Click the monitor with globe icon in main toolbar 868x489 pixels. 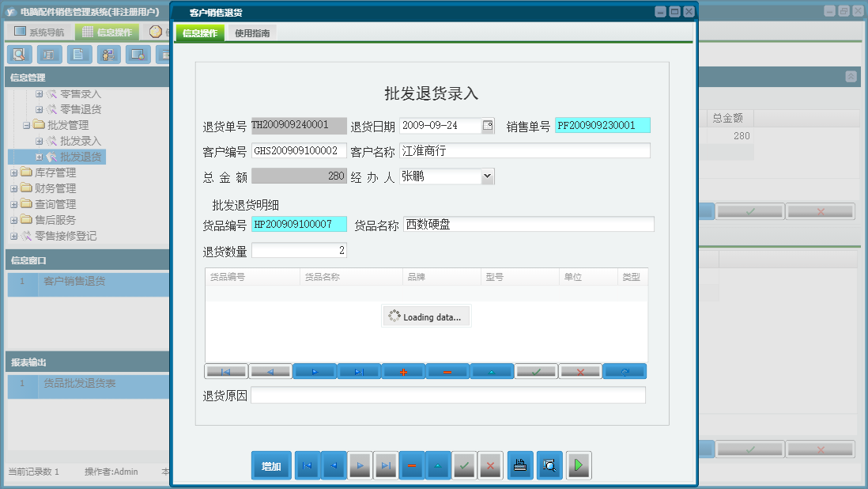tap(138, 55)
